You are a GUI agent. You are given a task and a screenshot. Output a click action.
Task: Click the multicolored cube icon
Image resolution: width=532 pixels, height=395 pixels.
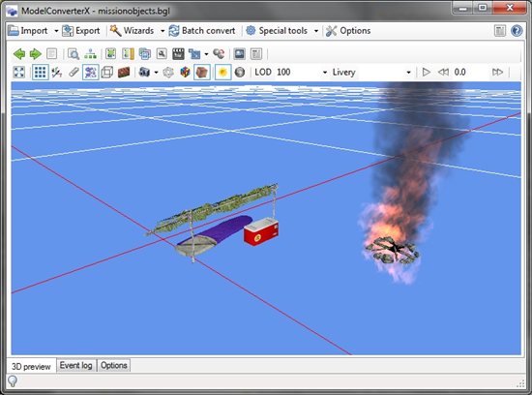pos(185,72)
